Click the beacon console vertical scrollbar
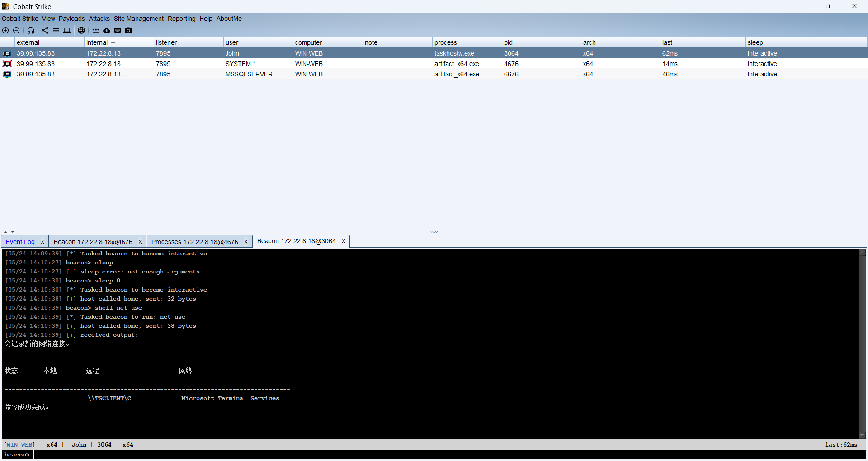Screen dimensions: 868x461 862,343
